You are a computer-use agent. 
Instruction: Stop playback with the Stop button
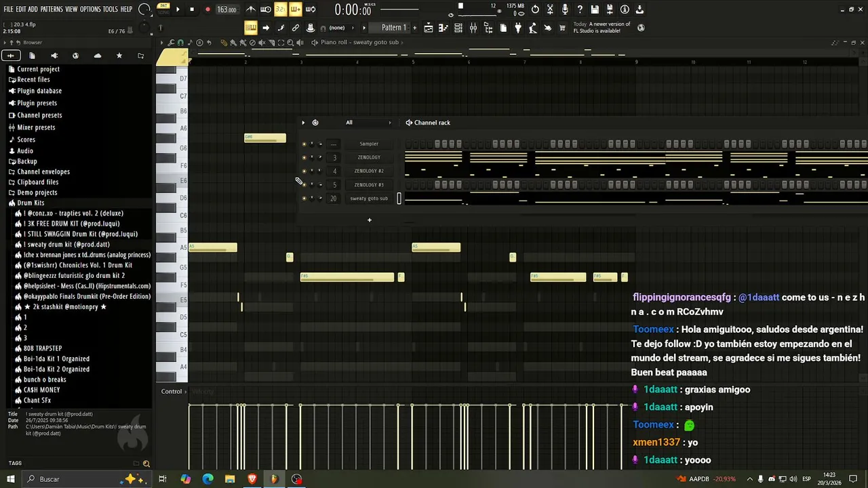coord(192,9)
